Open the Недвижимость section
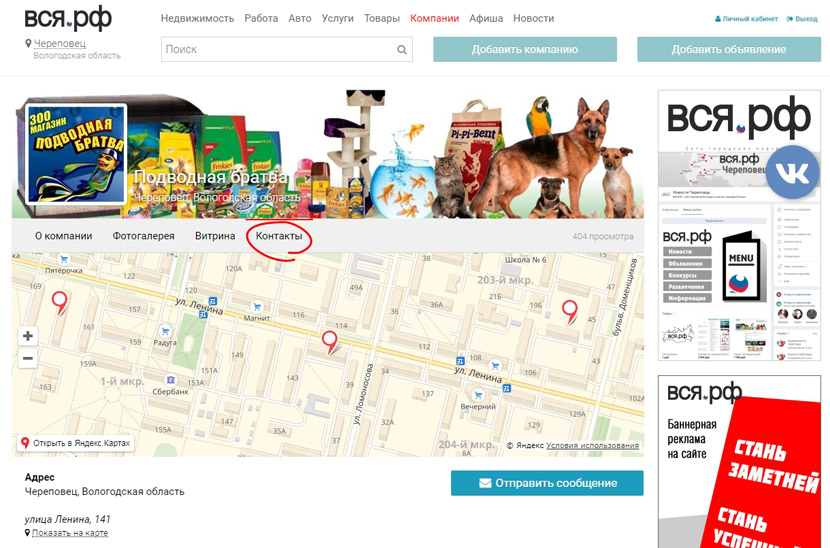The width and height of the screenshot is (830, 548). (x=197, y=19)
